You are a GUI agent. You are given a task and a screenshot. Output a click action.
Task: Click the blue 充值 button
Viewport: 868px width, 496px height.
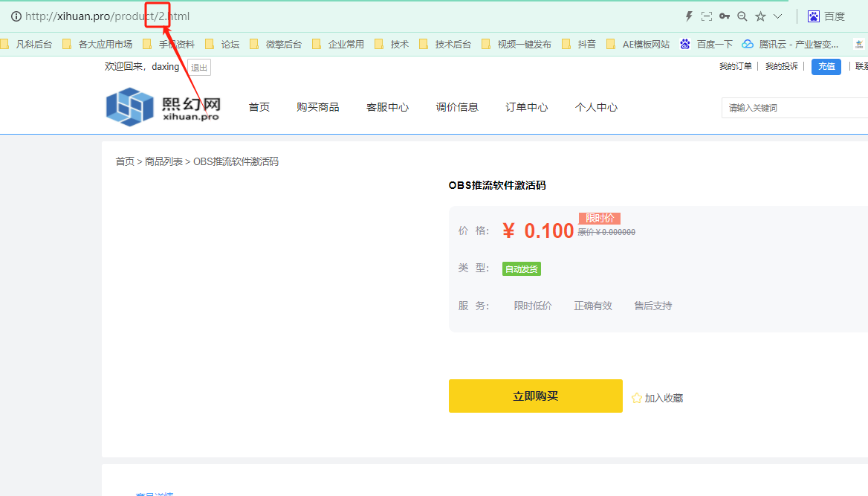click(x=826, y=66)
